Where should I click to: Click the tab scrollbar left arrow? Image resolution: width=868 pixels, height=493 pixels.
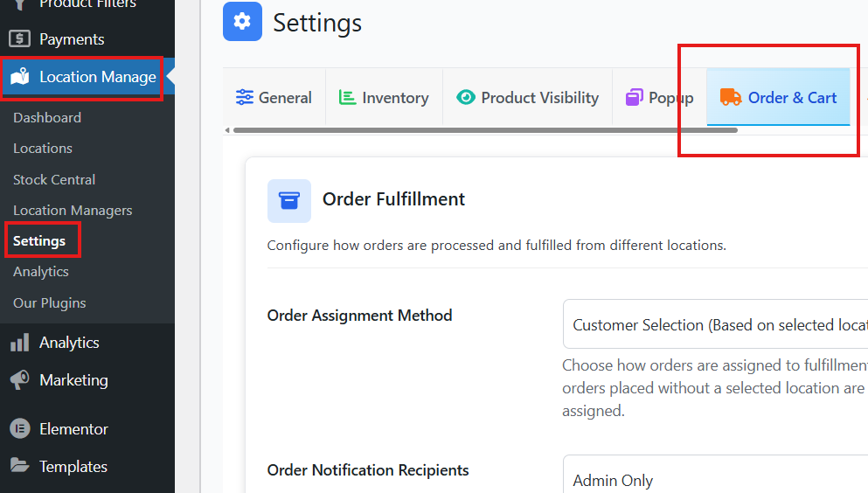click(x=227, y=130)
